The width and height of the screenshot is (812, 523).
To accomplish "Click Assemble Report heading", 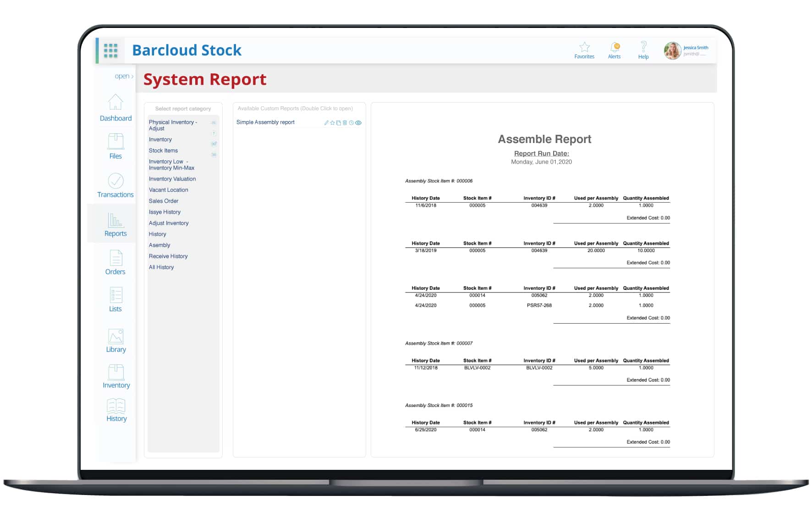I will coord(544,139).
